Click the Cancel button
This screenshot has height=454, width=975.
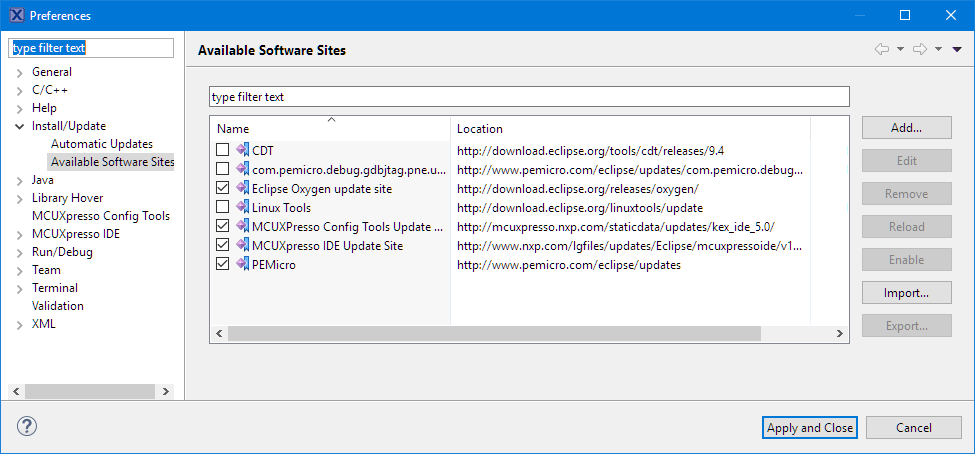913,427
